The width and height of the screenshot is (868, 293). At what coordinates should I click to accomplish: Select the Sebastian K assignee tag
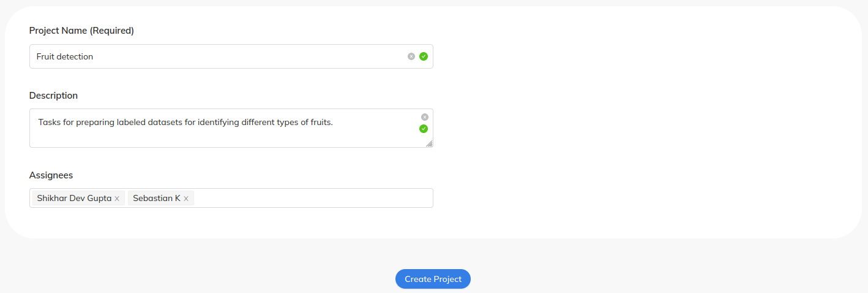(x=157, y=198)
